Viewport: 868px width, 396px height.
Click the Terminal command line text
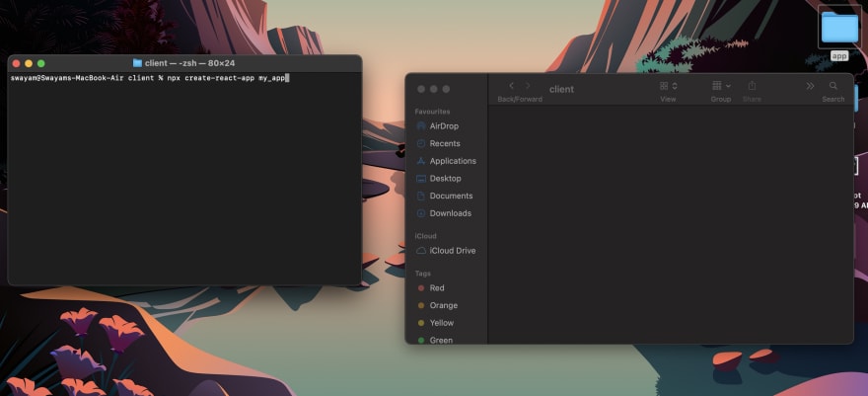tap(150, 78)
